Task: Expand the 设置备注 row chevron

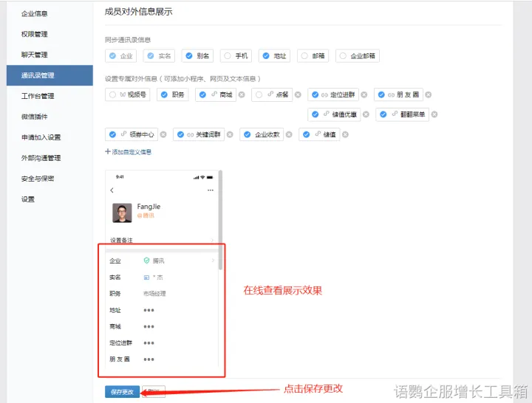Action: coord(213,240)
